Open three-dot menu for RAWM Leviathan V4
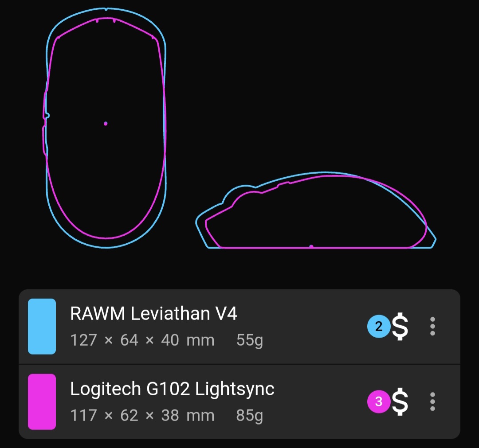This screenshot has height=448, width=479. tap(432, 327)
